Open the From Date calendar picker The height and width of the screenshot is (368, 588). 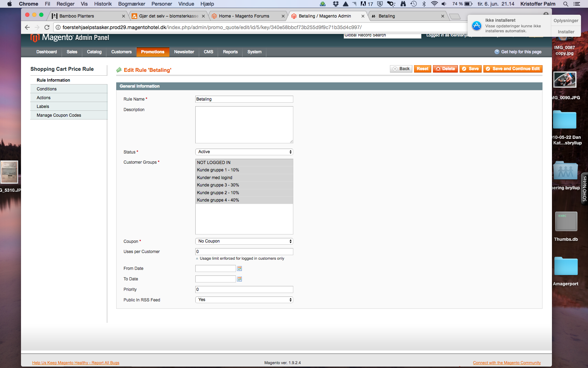coord(239,268)
